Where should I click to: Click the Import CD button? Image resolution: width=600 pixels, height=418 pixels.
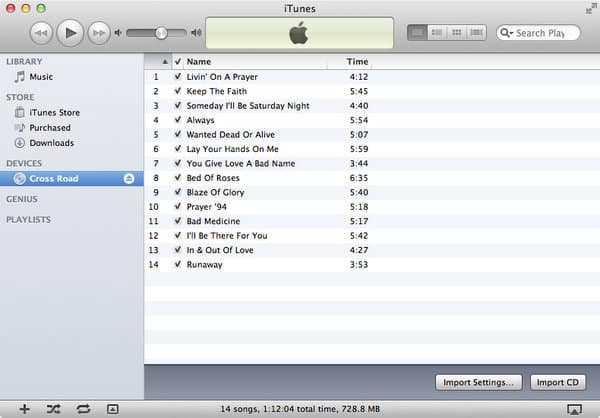pyautogui.click(x=558, y=382)
